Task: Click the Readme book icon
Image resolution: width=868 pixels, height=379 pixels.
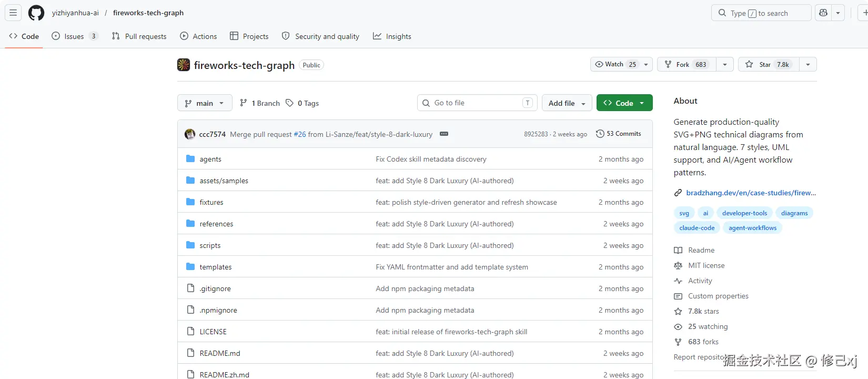Action: [678, 251]
